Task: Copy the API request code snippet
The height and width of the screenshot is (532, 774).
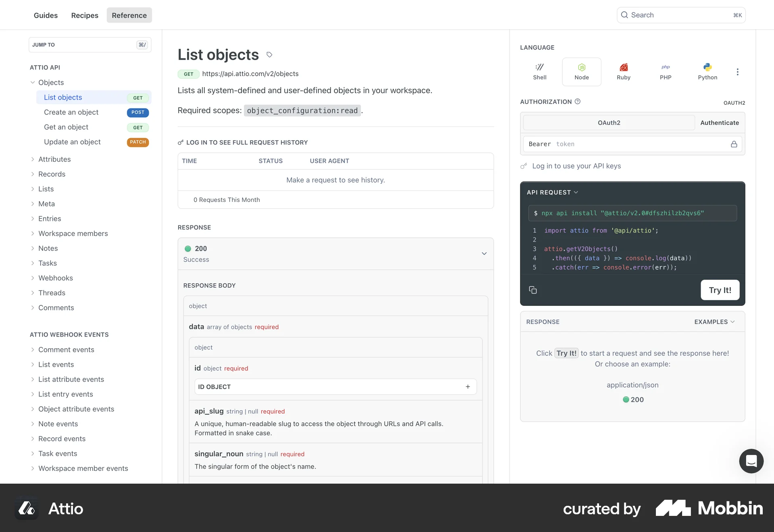Action: [x=533, y=290]
